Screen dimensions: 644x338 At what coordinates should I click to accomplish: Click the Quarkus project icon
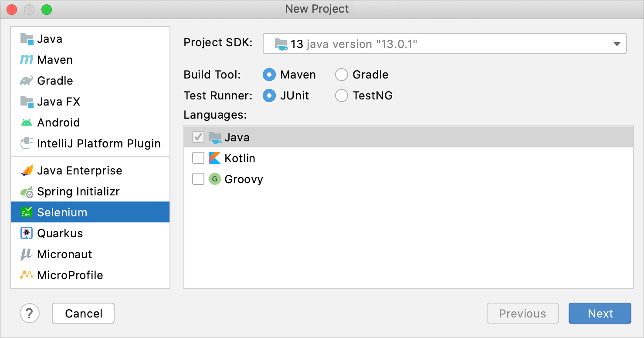pyautogui.click(x=26, y=233)
